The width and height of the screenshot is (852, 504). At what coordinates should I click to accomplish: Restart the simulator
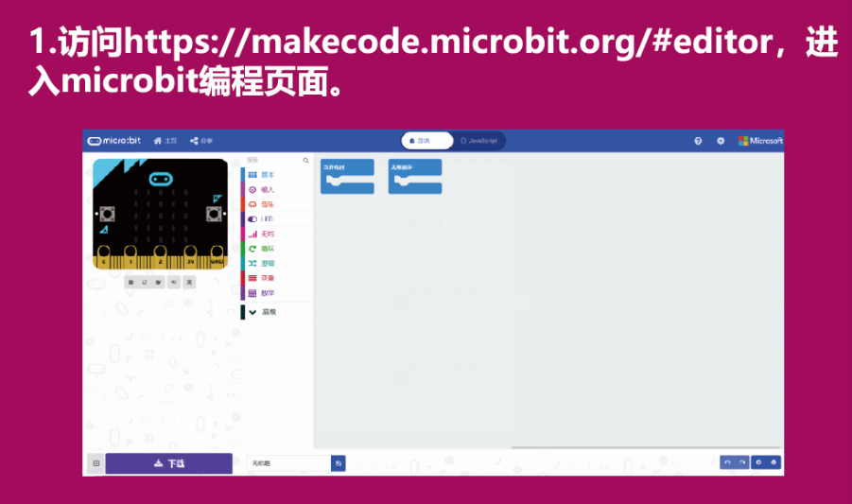pyautogui.click(x=145, y=283)
